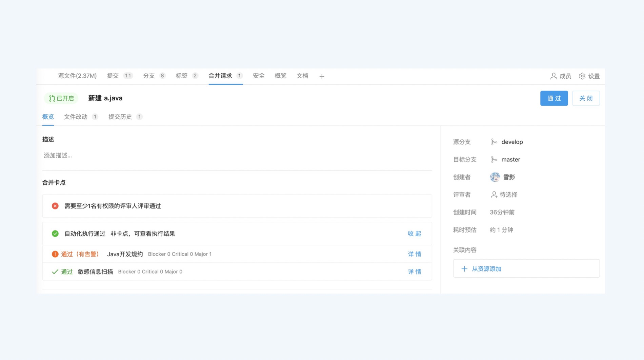
Task: Click the branch icon beside master
Action: (x=494, y=160)
